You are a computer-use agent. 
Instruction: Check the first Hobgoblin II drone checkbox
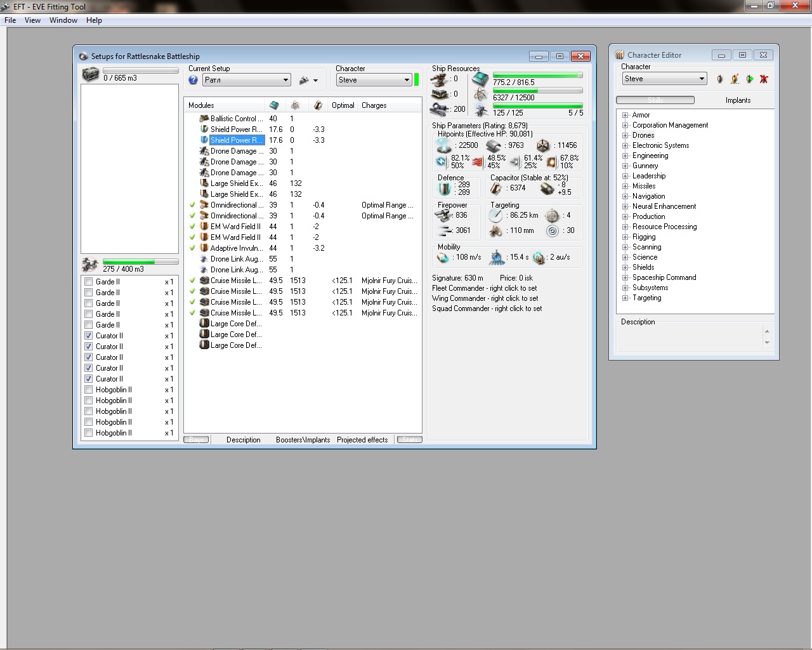[89, 390]
